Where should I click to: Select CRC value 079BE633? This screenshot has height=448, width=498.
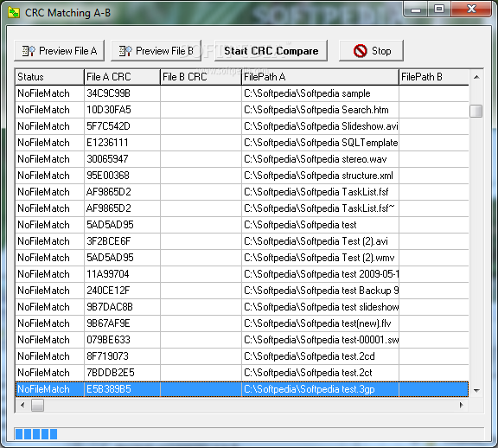108,340
